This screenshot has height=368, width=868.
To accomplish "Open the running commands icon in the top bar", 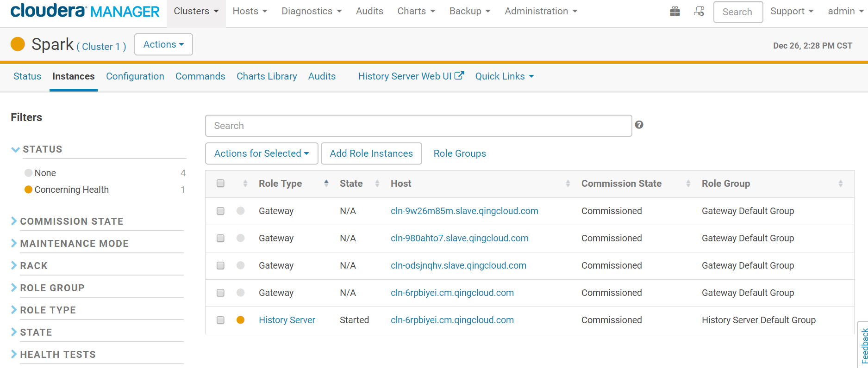I will pyautogui.click(x=699, y=12).
